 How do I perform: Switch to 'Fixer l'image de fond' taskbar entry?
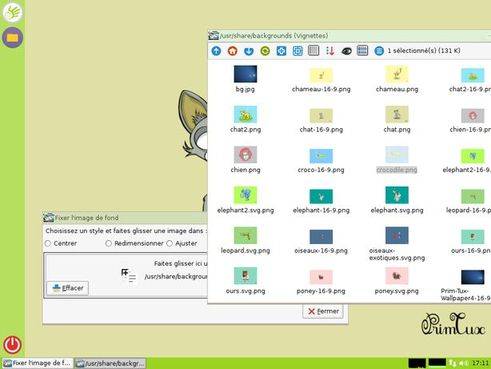[37, 363]
